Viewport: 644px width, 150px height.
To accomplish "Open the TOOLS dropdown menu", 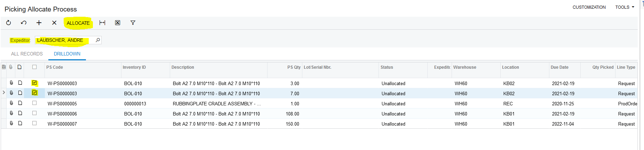I will [x=625, y=7].
